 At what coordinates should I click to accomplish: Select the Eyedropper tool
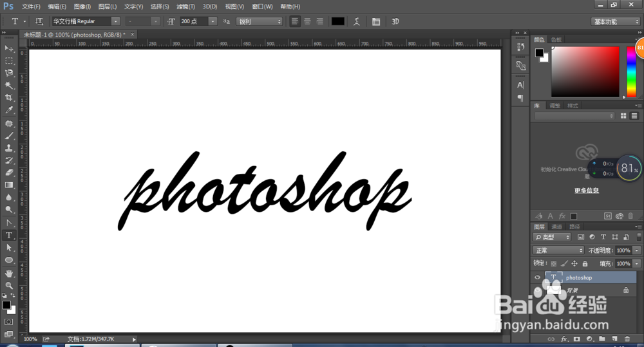(8, 110)
